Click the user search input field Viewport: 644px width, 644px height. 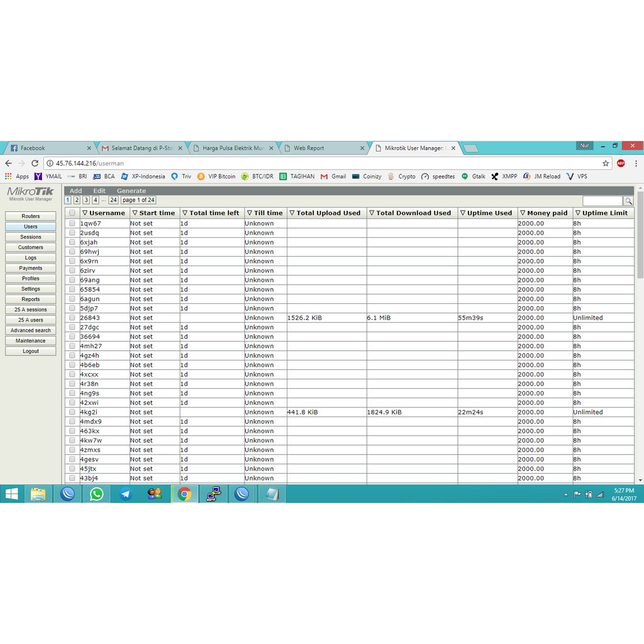click(602, 201)
